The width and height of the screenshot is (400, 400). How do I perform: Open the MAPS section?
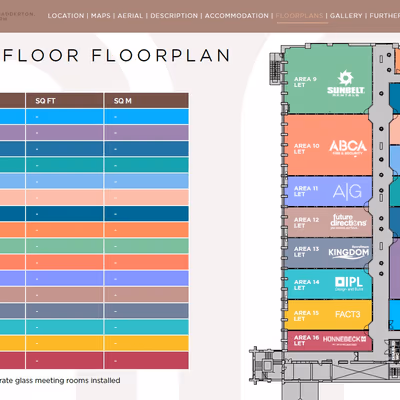[101, 16]
